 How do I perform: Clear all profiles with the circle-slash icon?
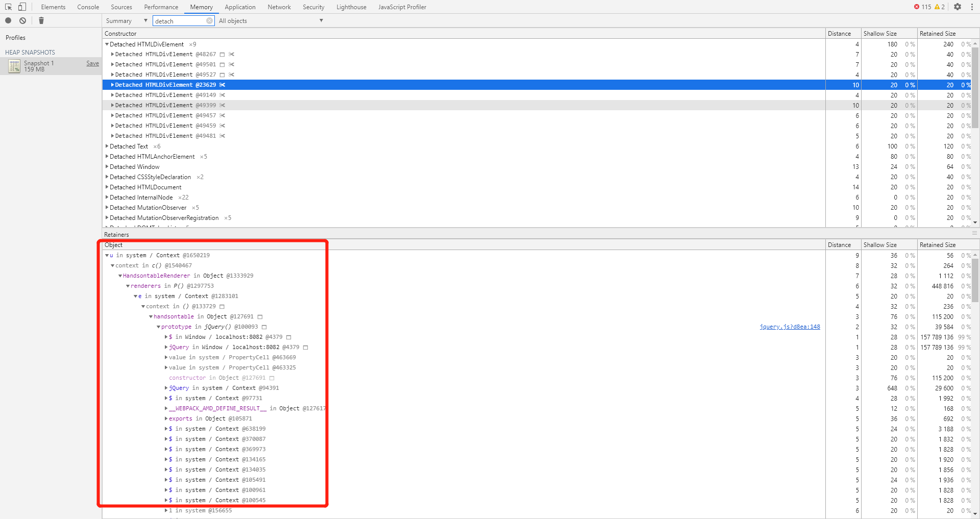tap(22, 20)
